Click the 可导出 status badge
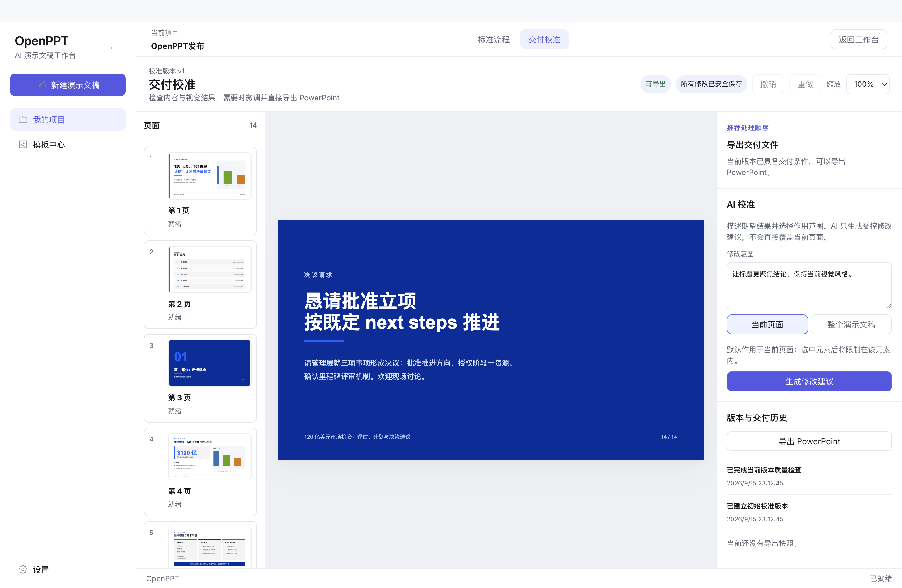Viewport: 902px width, 588px height. tap(656, 84)
